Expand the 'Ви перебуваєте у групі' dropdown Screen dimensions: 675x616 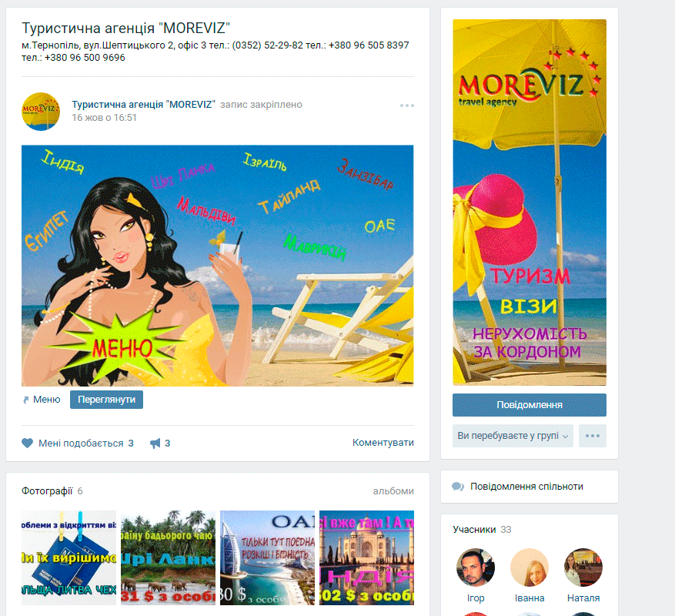coord(513,436)
